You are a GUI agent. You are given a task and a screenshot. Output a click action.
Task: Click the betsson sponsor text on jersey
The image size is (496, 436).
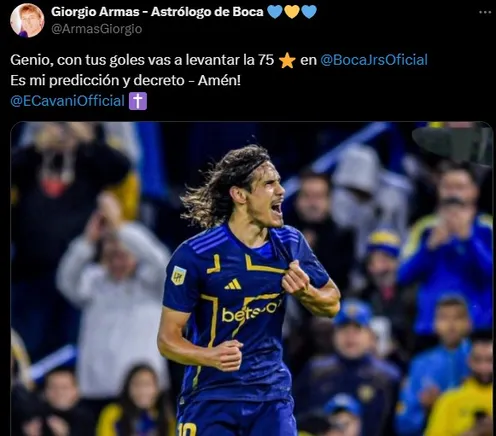[251, 312]
